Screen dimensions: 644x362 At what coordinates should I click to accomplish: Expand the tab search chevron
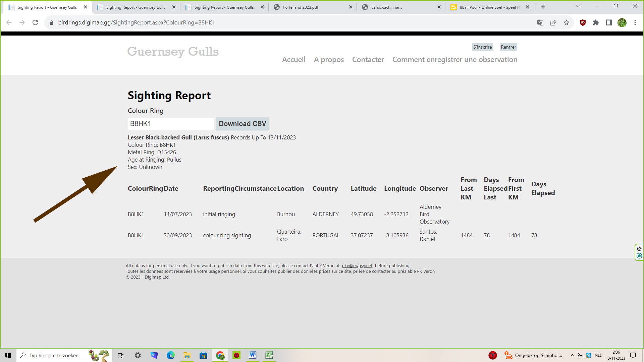[x=578, y=6]
